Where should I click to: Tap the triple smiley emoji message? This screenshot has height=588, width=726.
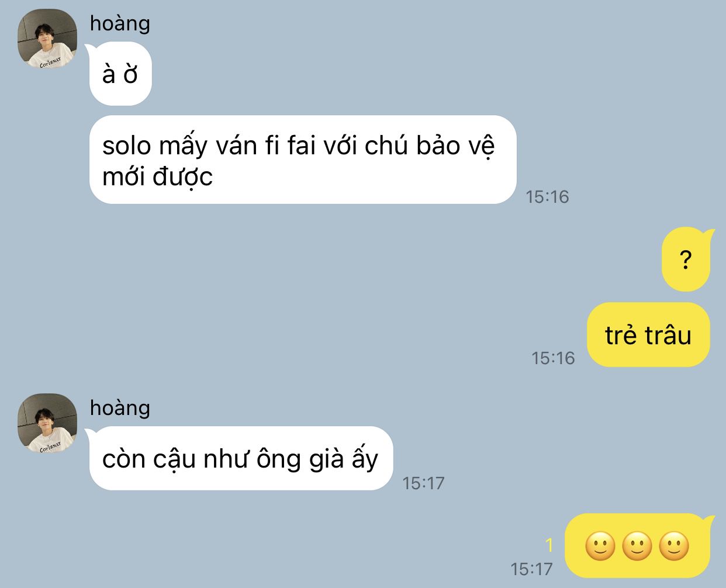pos(638,545)
